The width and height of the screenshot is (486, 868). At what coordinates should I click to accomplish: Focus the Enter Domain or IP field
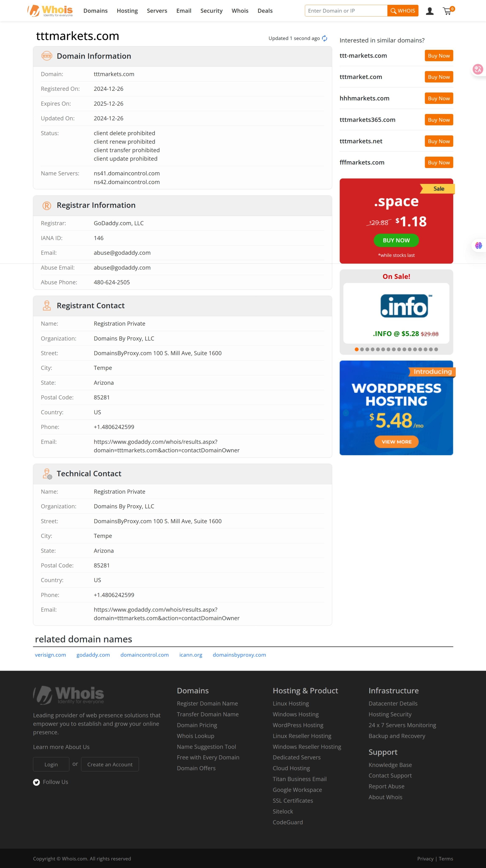tap(346, 11)
